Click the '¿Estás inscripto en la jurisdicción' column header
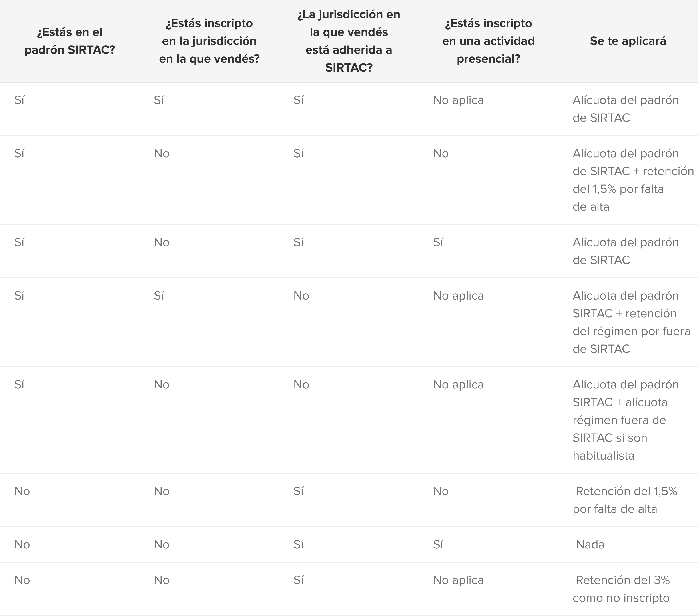This screenshot has height=616, width=698. pos(209,41)
